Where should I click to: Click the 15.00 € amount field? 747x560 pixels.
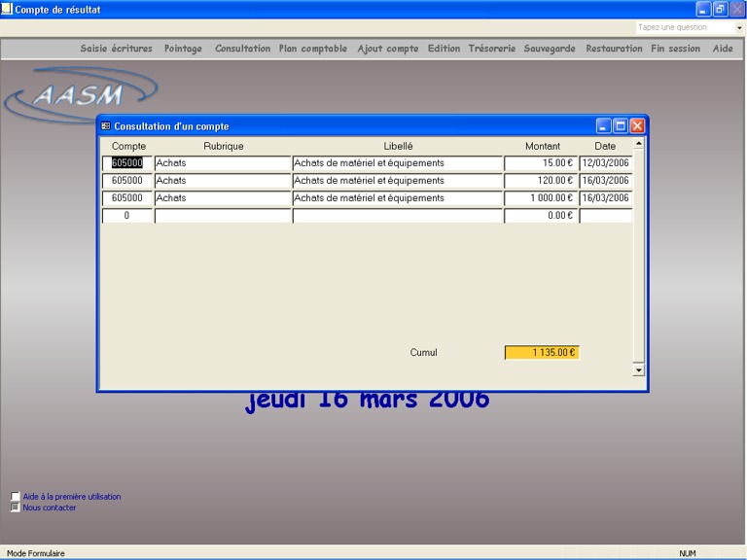coord(541,163)
